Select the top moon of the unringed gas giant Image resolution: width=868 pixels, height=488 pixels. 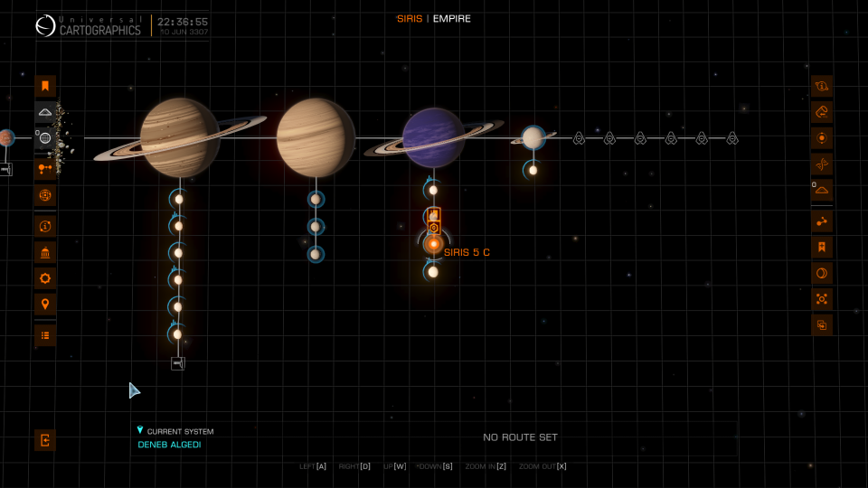pos(316,199)
